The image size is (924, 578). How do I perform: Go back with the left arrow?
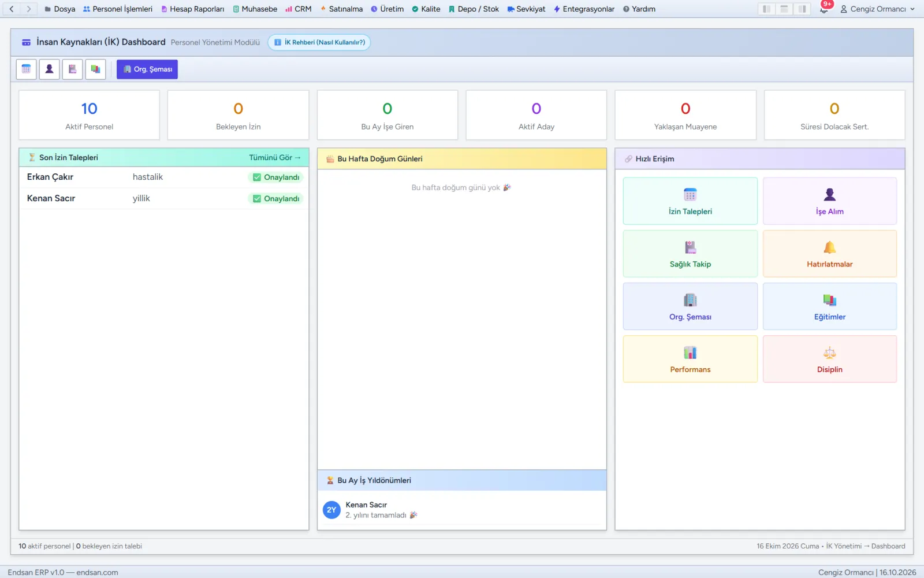pos(12,9)
